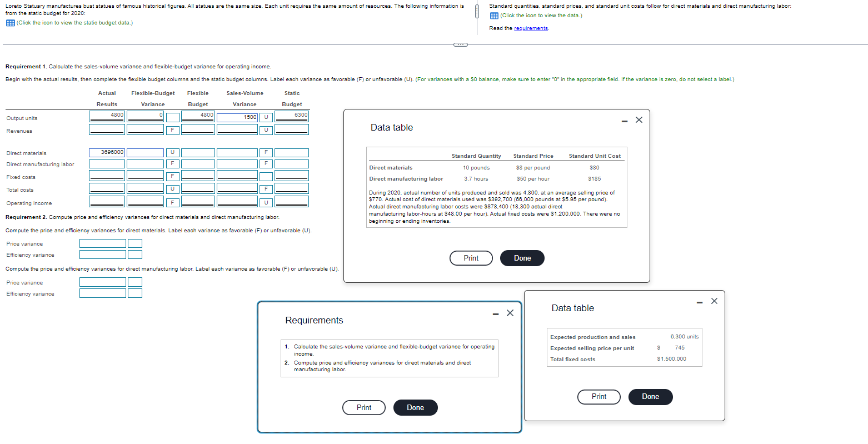Click the Direct manufacturing labor Actual Results input field
The height and width of the screenshot is (444, 868).
point(107,163)
